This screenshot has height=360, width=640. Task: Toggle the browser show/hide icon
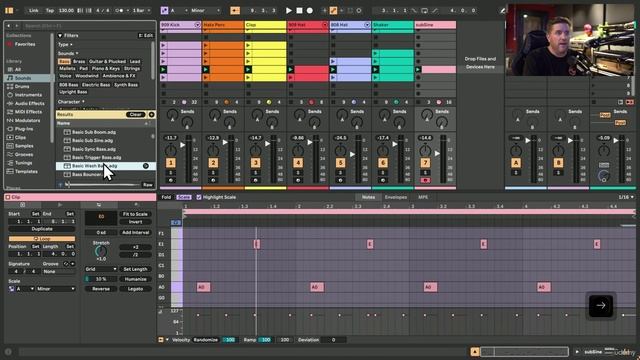tap(9, 11)
